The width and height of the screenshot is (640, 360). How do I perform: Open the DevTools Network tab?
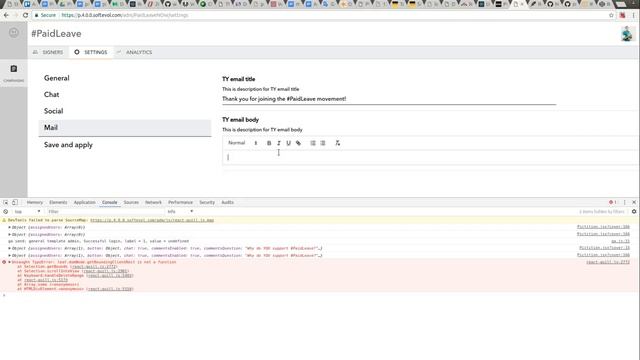[153, 202]
